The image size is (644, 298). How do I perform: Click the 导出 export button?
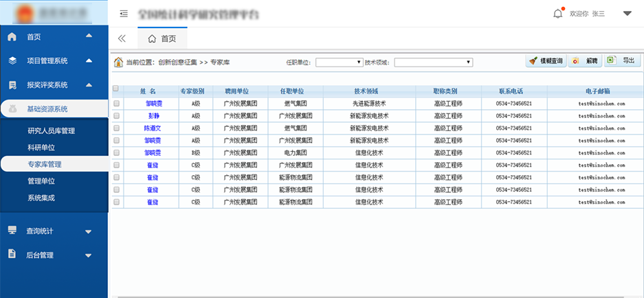(x=621, y=61)
